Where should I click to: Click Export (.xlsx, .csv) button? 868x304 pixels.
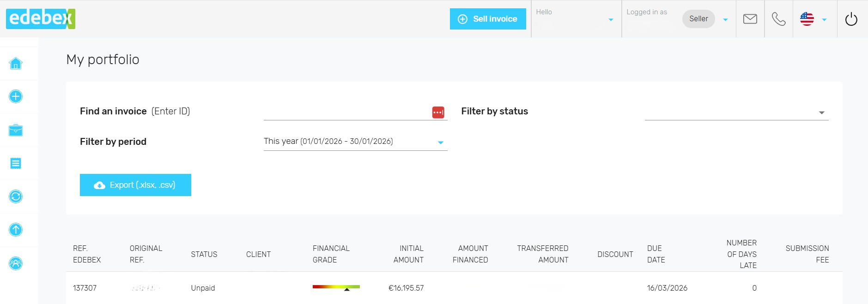point(135,185)
